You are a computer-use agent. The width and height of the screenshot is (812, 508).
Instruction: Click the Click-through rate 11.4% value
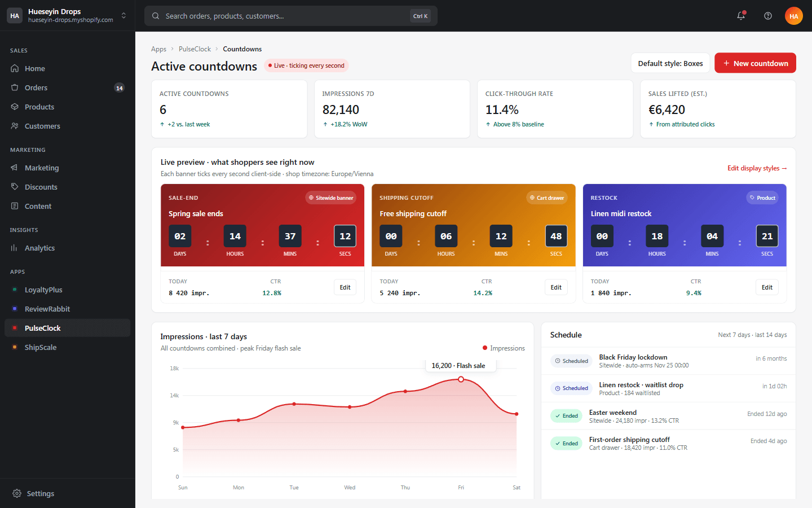[502, 110]
